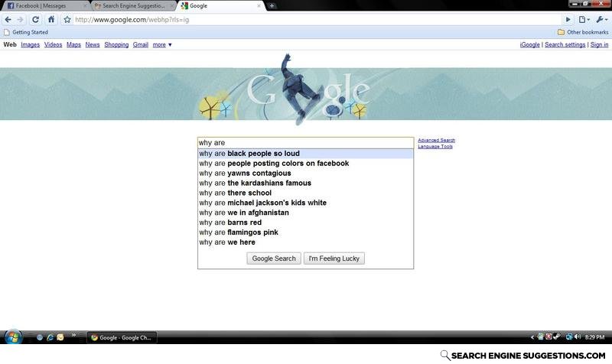This screenshot has width=612, height=364.
Task: Open the Images link
Action: point(30,44)
